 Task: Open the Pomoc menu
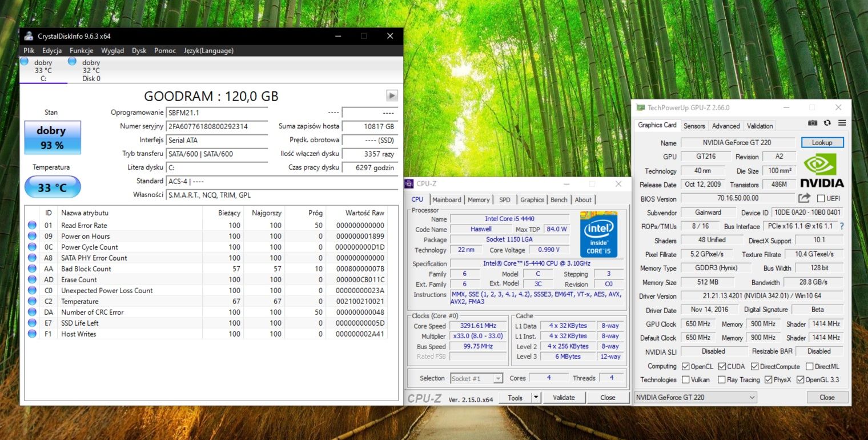[x=165, y=50]
